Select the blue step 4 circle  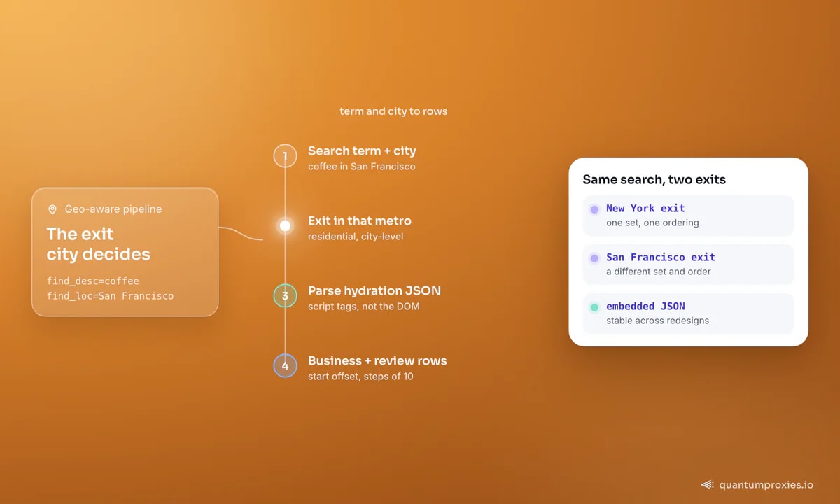(x=285, y=365)
